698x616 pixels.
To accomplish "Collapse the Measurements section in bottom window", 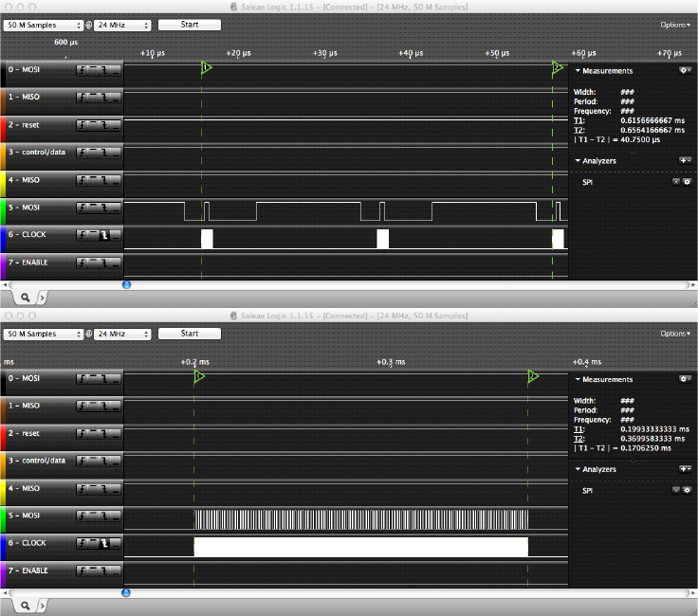I will coord(578,379).
